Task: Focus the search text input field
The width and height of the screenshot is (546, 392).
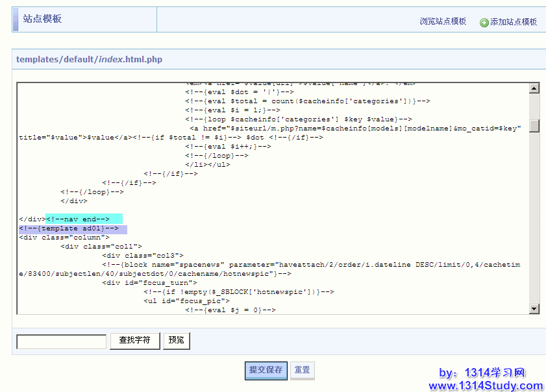Action: (61, 341)
